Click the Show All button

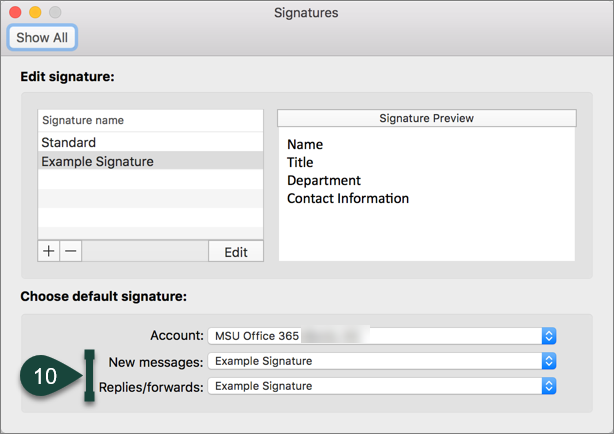tap(41, 38)
